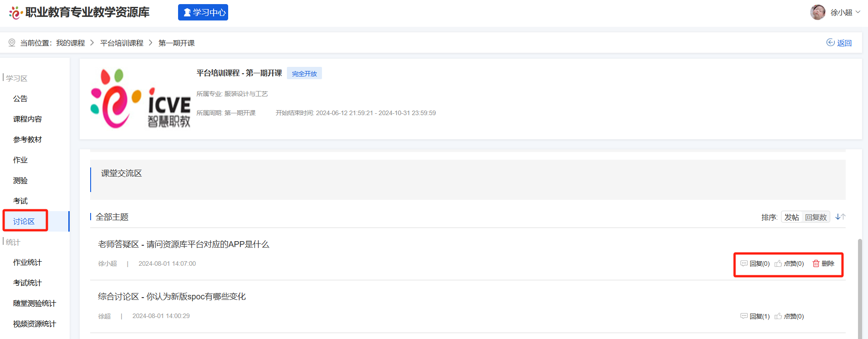The width and height of the screenshot is (868, 339).
Task: Like the spoc discussion post thumbs-up icon
Action: click(x=778, y=316)
